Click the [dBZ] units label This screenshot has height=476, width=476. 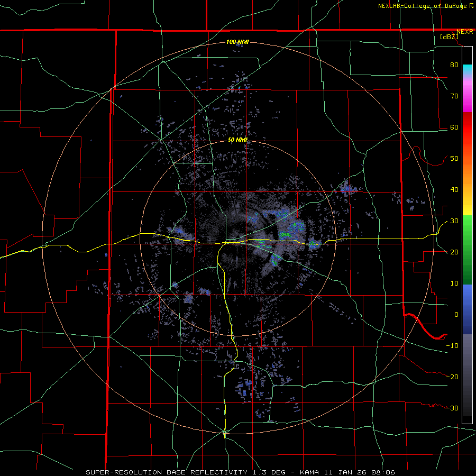[449, 37]
